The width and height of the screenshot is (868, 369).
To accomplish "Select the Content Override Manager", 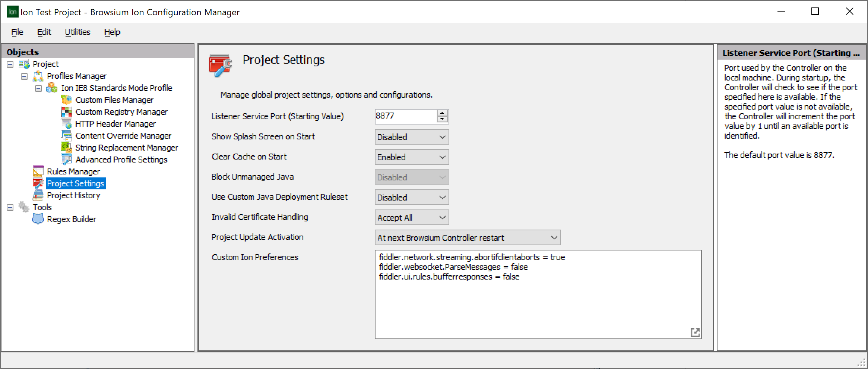I will [123, 135].
